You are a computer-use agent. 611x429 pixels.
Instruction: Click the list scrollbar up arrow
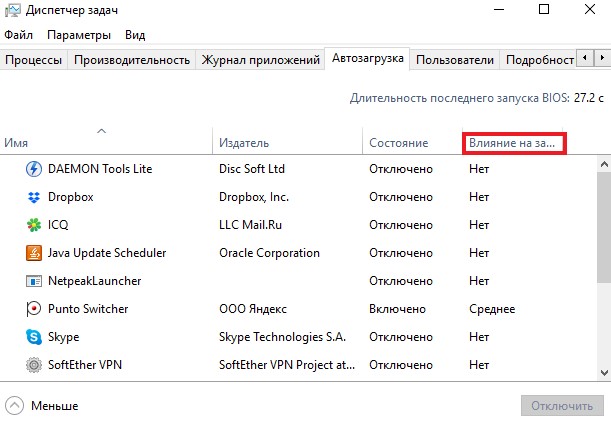604,164
